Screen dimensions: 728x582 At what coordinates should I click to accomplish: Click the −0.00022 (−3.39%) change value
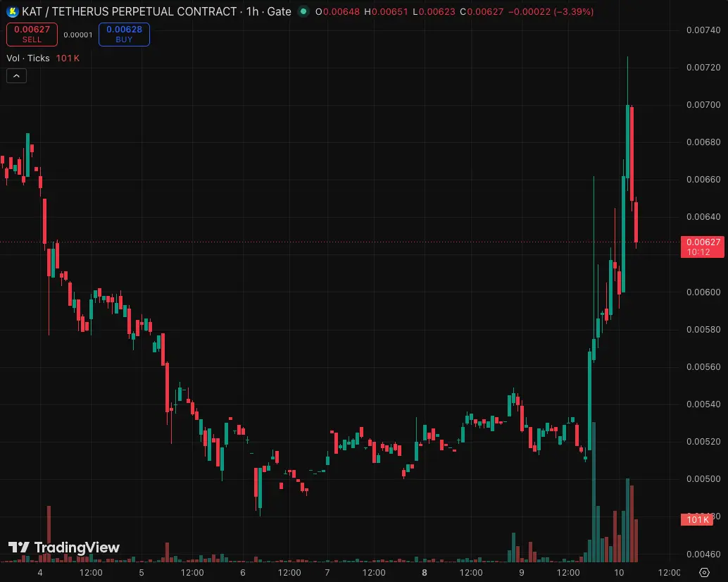tap(551, 11)
